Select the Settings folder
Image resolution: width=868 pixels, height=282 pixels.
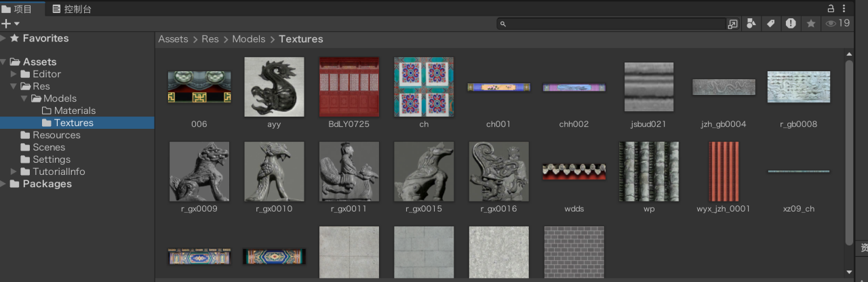tap(77, 159)
